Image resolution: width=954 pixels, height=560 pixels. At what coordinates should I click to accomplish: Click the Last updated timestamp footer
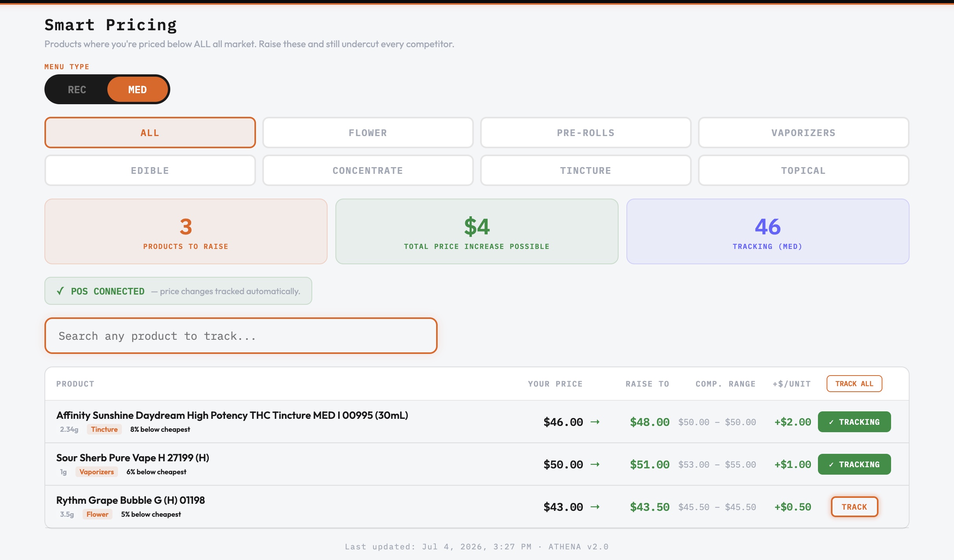click(x=477, y=547)
